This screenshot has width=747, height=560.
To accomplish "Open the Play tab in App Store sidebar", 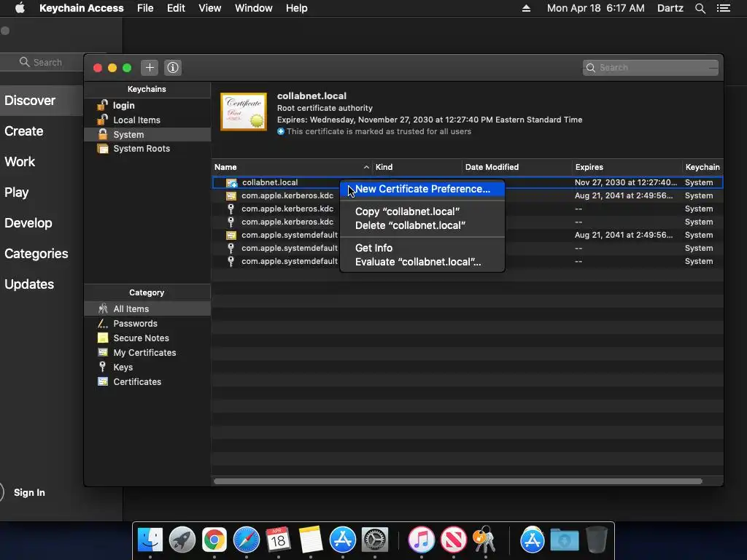I will coord(17,192).
